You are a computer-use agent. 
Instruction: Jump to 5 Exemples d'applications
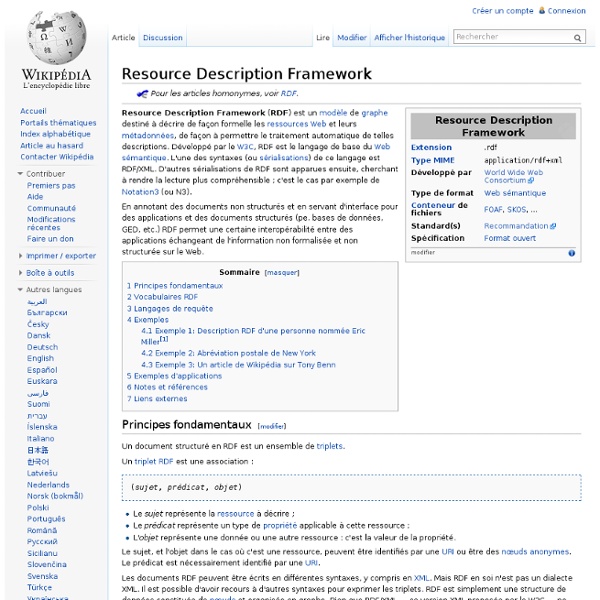174,376
